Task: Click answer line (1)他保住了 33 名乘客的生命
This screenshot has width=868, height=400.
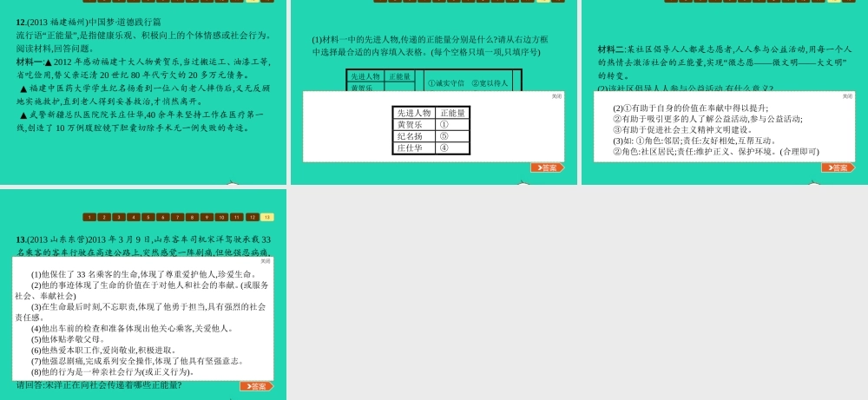Action: point(143,274)
